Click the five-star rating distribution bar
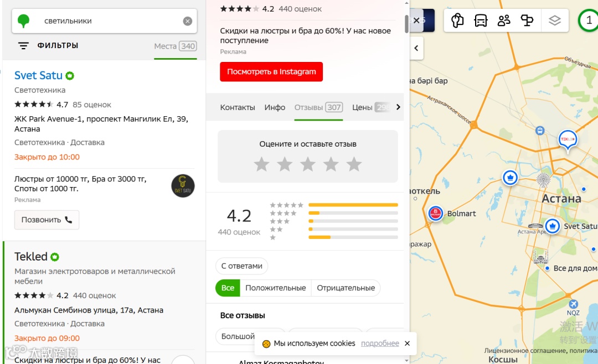 [353, 205]
